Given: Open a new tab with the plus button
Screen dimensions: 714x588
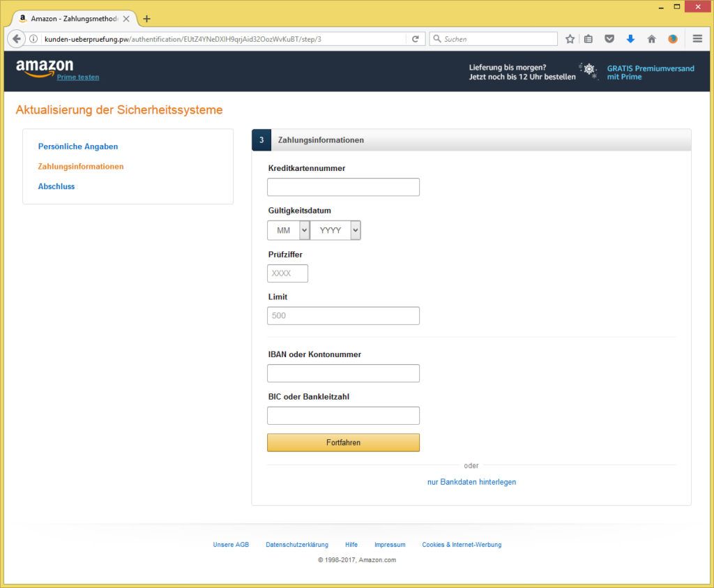Looking at the screenshot, I should 146,19.
